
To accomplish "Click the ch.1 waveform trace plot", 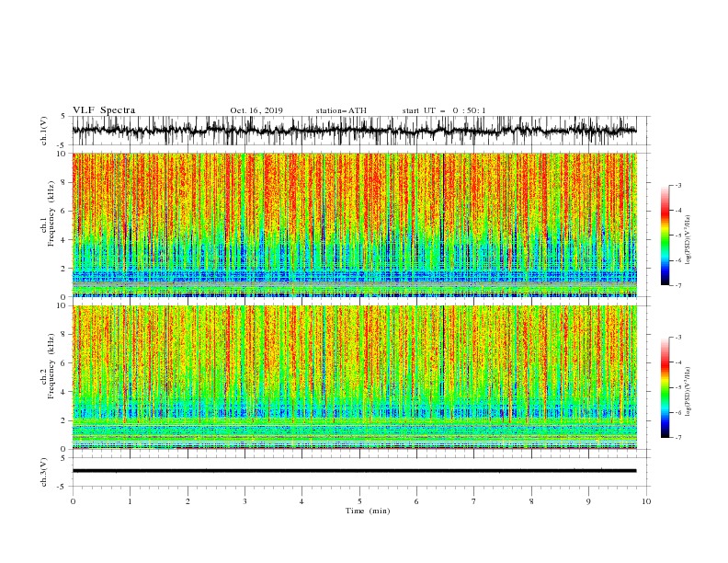I will [x=354, y=131].
